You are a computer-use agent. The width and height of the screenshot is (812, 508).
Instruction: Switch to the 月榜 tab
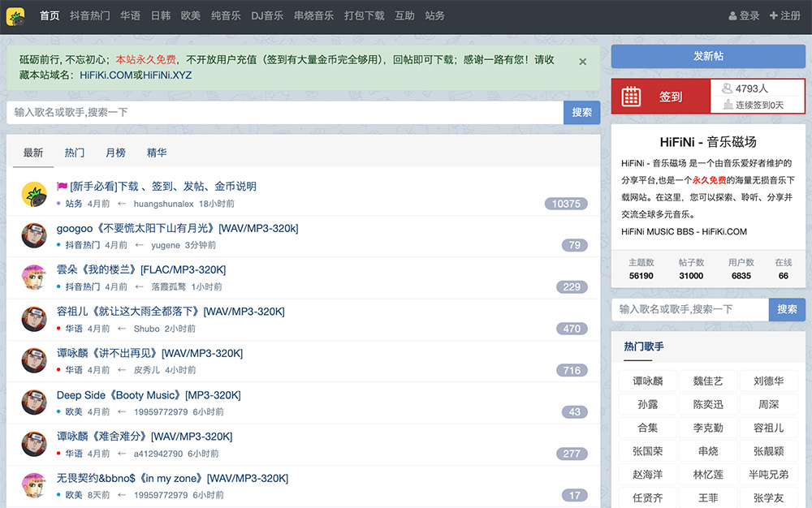pos(115,153)
